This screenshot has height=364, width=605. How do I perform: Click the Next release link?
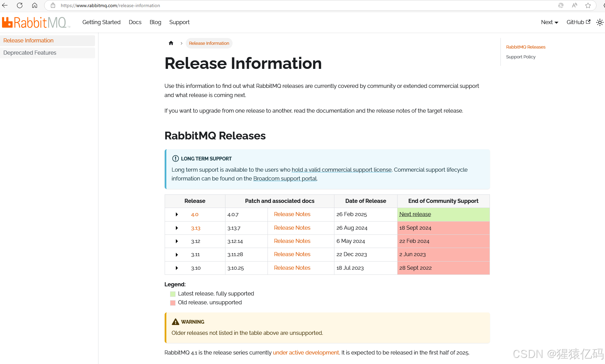[415, 214]
